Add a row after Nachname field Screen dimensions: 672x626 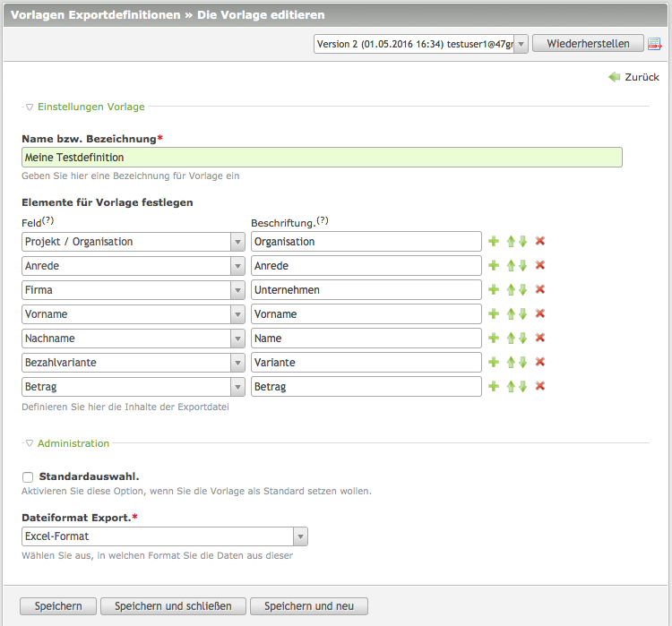[493, 339]
